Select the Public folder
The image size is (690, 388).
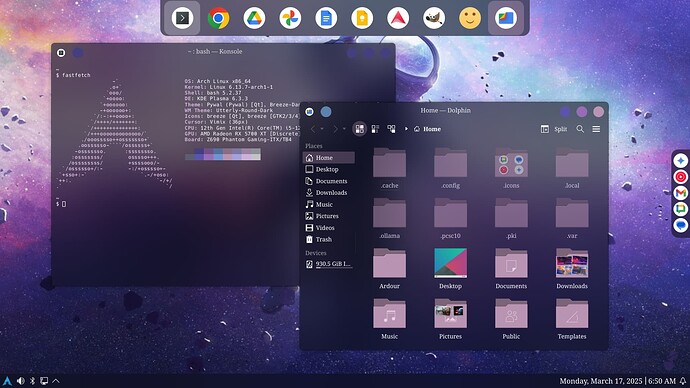511,319
